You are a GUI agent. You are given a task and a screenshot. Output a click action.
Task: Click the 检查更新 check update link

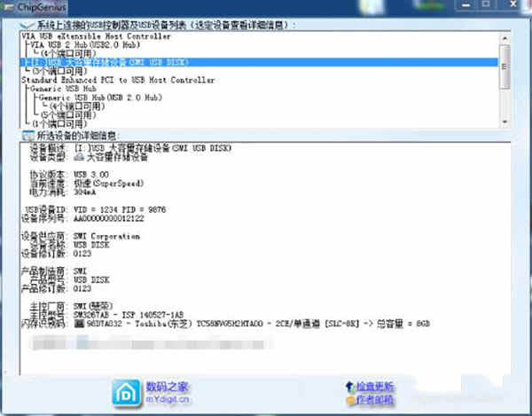[374, 387]
